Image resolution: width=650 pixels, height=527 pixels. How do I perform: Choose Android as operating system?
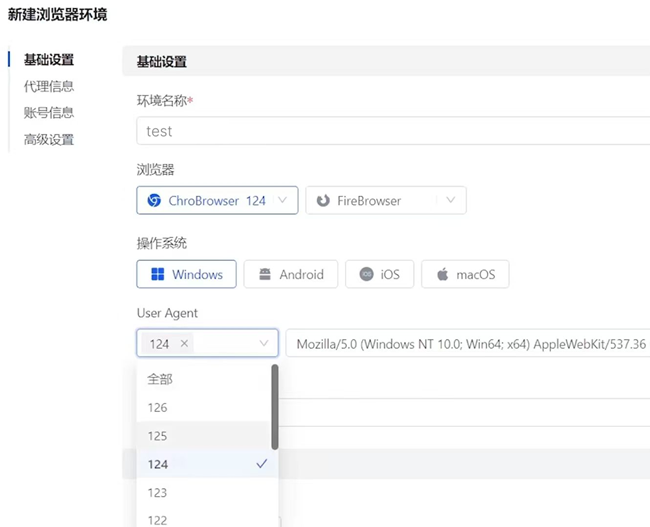pyautogui.click(x=291, y=274)
